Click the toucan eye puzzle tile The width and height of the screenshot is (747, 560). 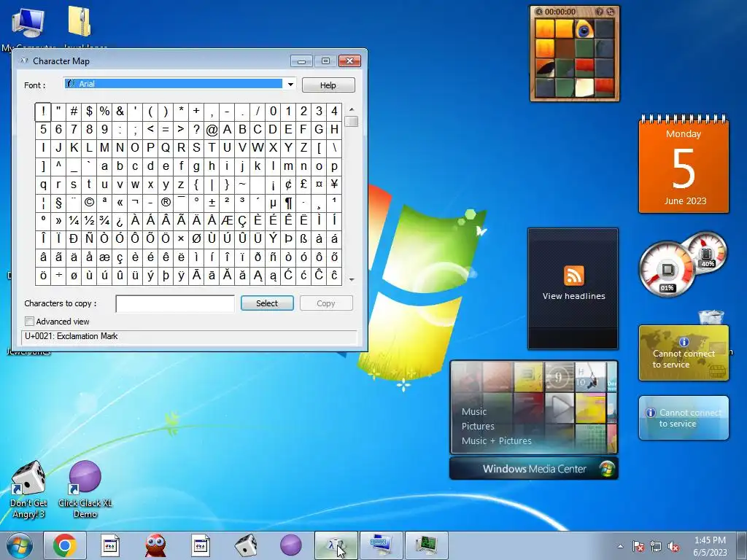584,29
